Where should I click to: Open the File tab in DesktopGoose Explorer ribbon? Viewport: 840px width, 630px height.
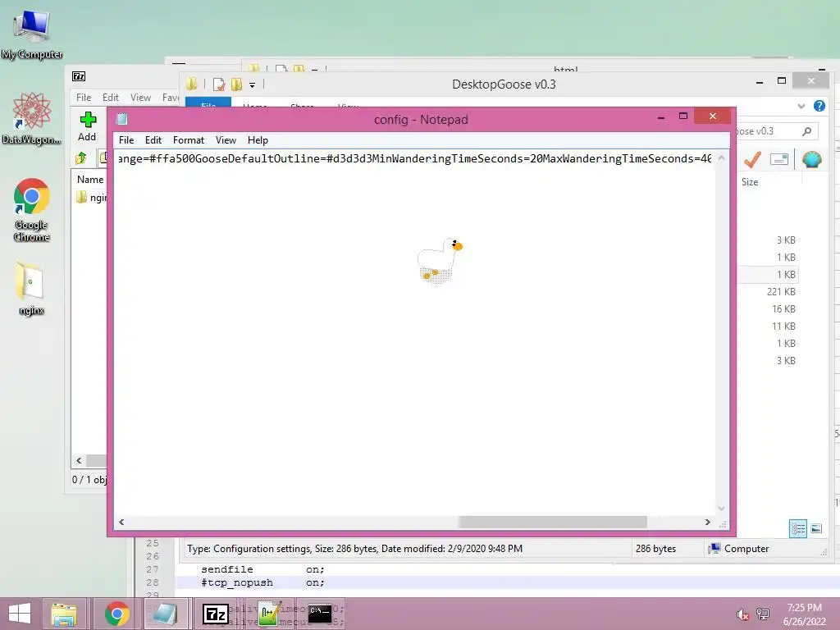tap(208, 104)
